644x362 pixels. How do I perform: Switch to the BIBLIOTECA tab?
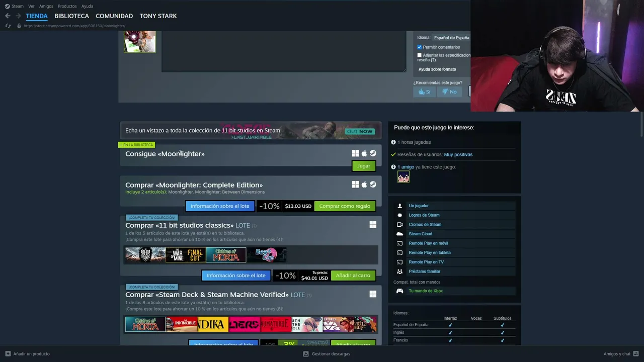coord(71,16)
